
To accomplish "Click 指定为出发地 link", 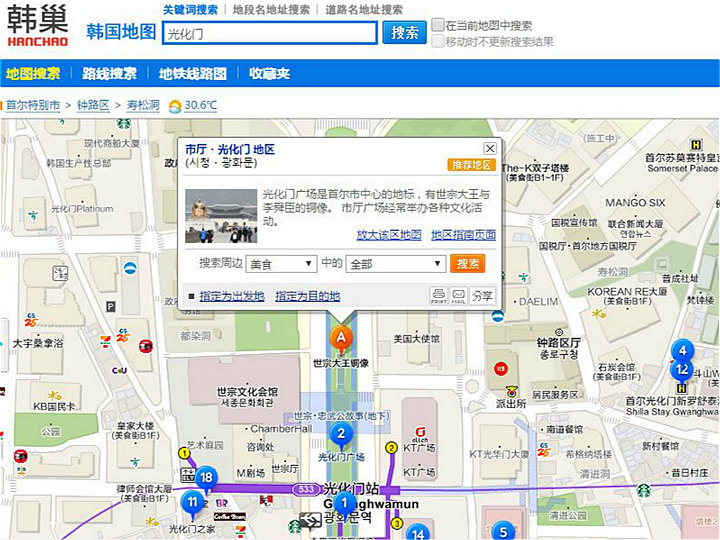I will click(x=232, y=297).
